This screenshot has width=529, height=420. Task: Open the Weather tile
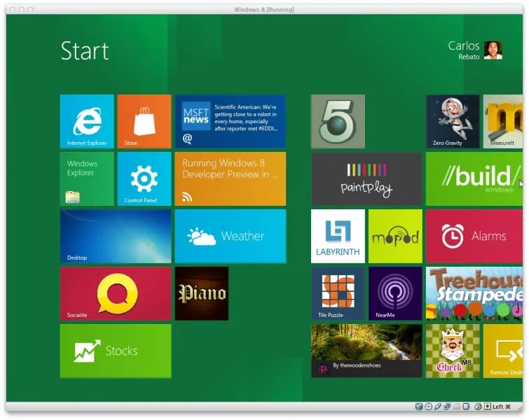(x=230, y=236)
